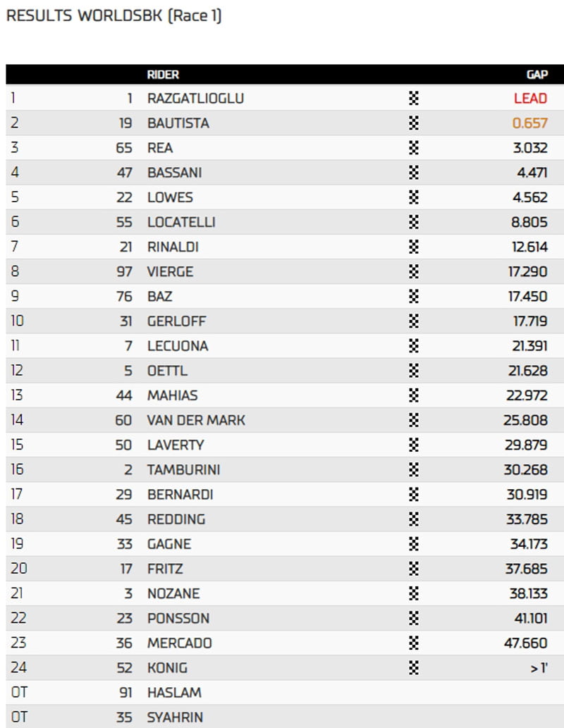Click the Results WorldSBK Race 1 heading

[114, 16]
